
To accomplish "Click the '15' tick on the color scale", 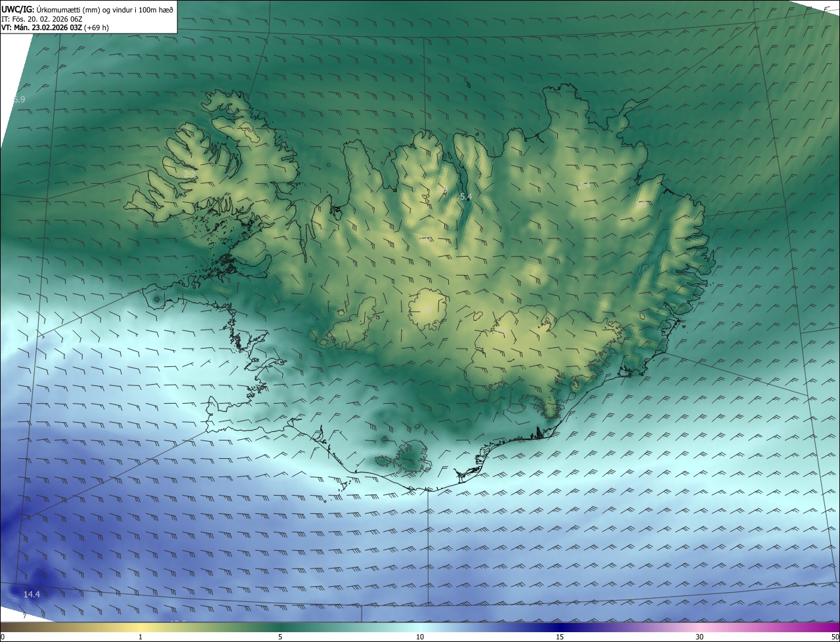I will [560, 637].
